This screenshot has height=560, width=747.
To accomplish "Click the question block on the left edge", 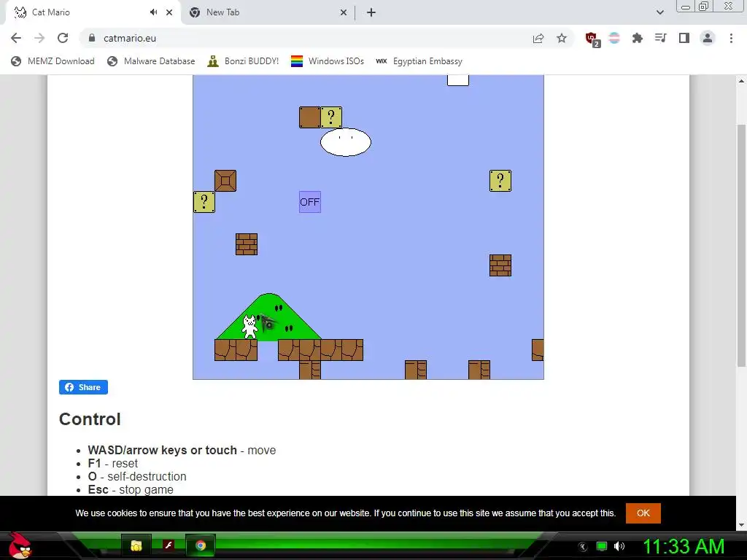I will pos(204,202).
